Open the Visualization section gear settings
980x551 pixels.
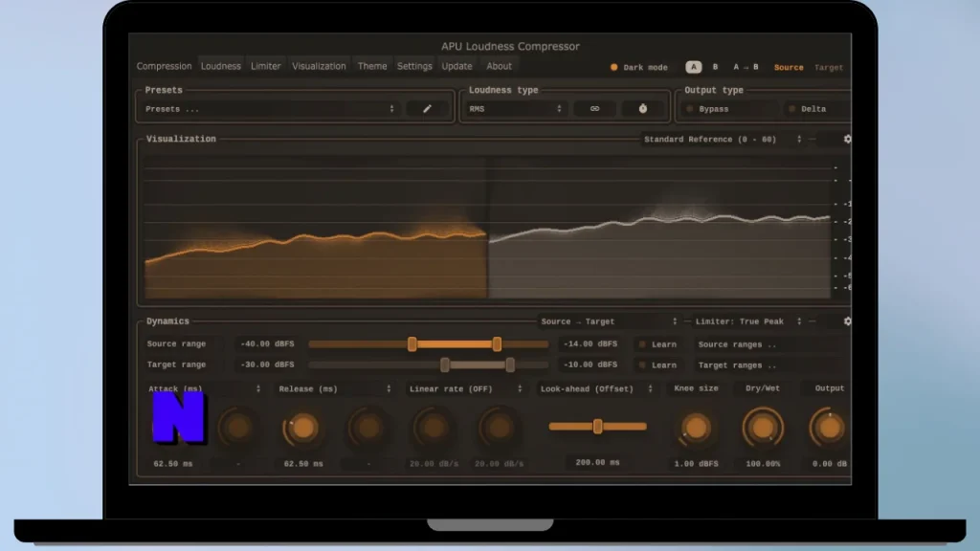point(847,140)
